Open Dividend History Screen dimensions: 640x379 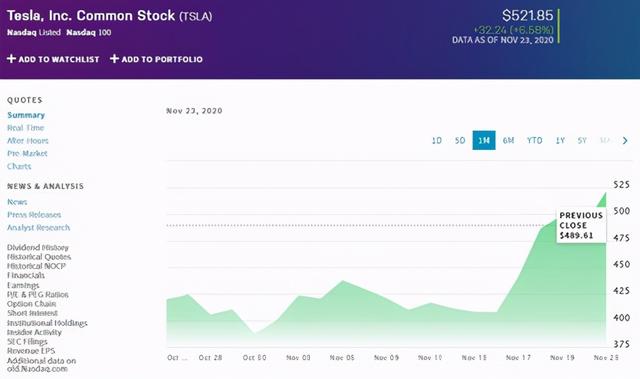[38, 248]
